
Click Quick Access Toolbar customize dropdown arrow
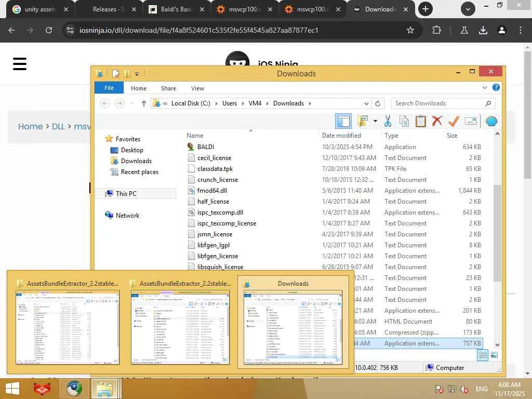coord(137,74)
